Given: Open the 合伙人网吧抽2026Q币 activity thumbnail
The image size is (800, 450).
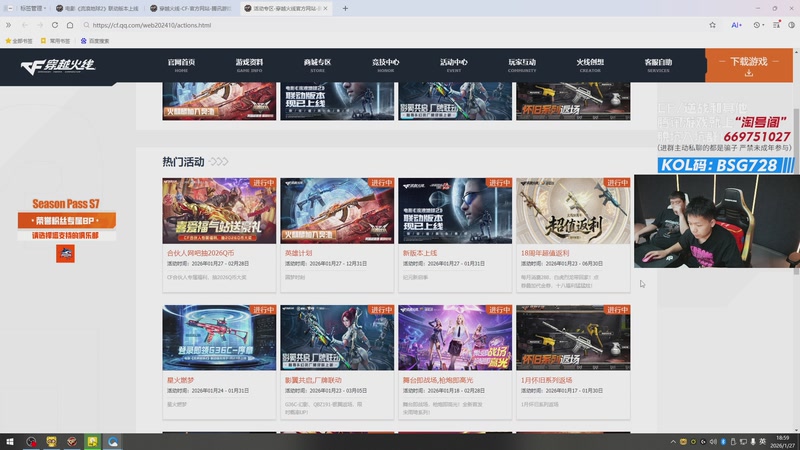Looking at the screenshot, I should tap(219, 211).
